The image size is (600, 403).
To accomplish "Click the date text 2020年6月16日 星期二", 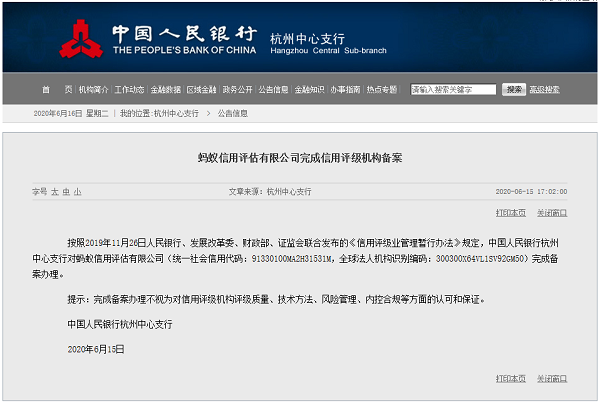I will (71, 113).
